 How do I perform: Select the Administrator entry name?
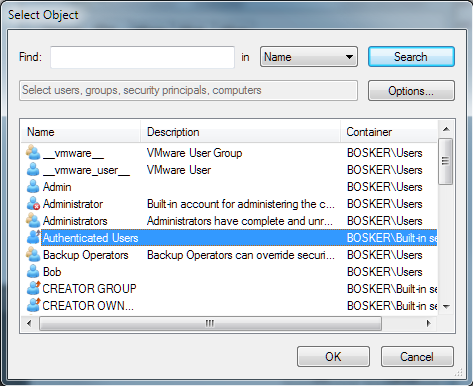(x=73, y=204)
